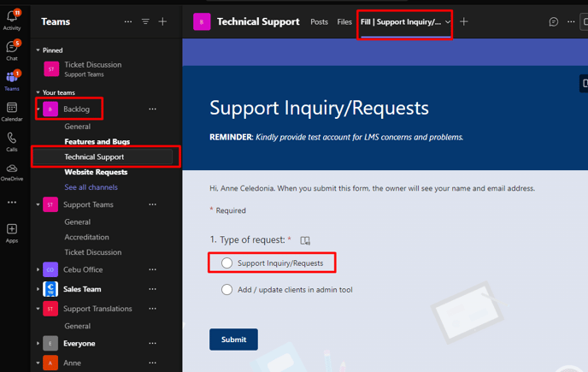This screenshot has height=372, width=588.
Task: Switch to the Posts tab
Action: pyautogui.click(x=319, y=22)
